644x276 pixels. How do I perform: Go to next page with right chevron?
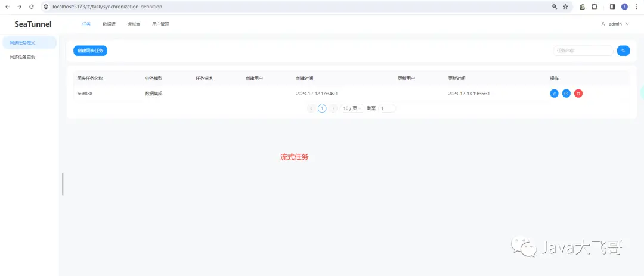[x=333, y=108]
